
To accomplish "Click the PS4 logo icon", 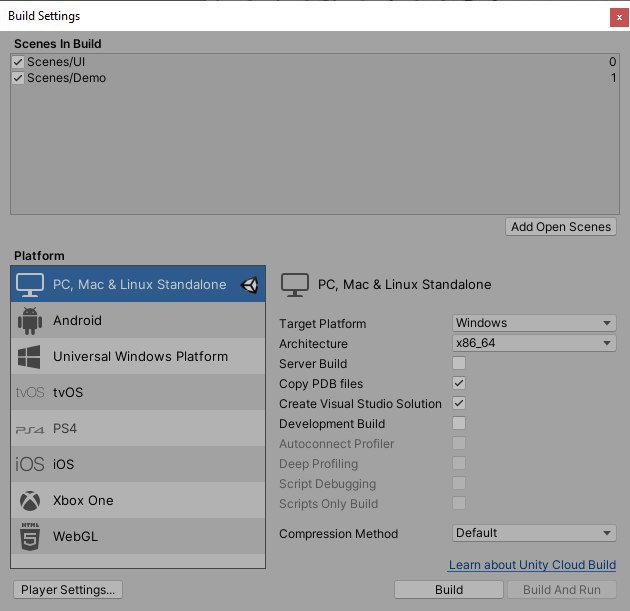I will (30, 430).
